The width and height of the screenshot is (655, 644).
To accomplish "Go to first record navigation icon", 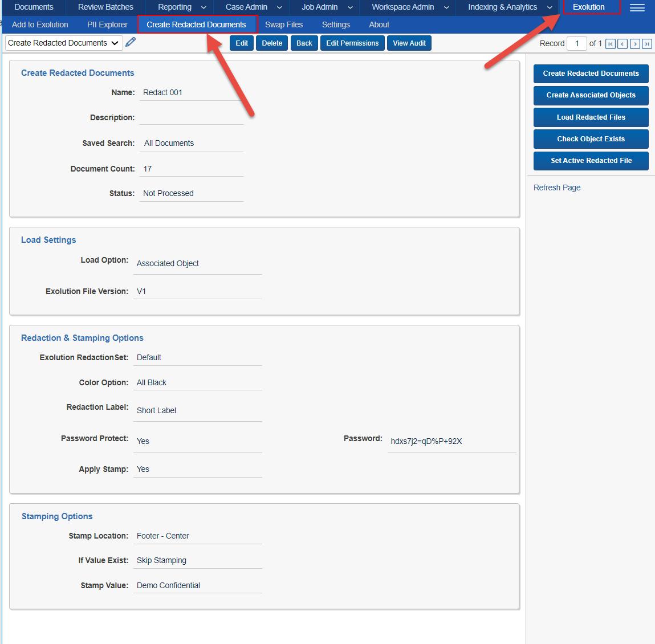I will (611, 43).
